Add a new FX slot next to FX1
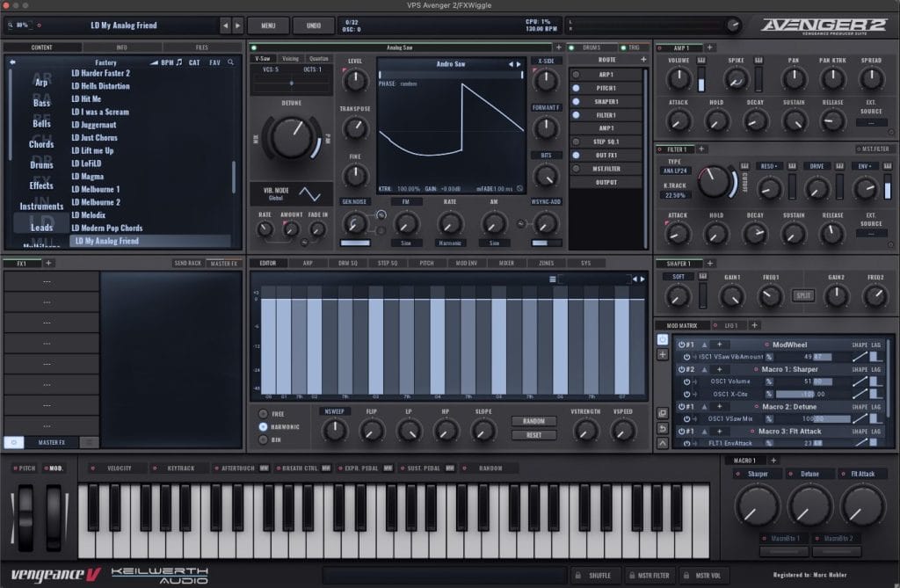This screenshot has width=900, height=588. [49, 263]
